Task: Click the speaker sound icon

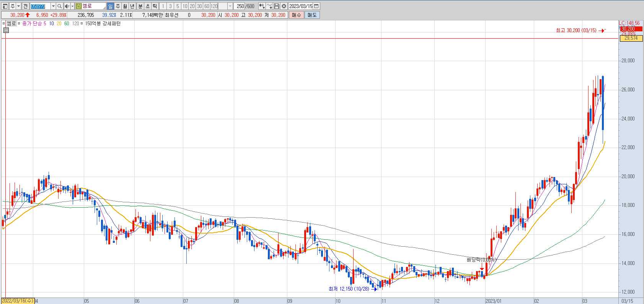Action: tap(67, 6)
